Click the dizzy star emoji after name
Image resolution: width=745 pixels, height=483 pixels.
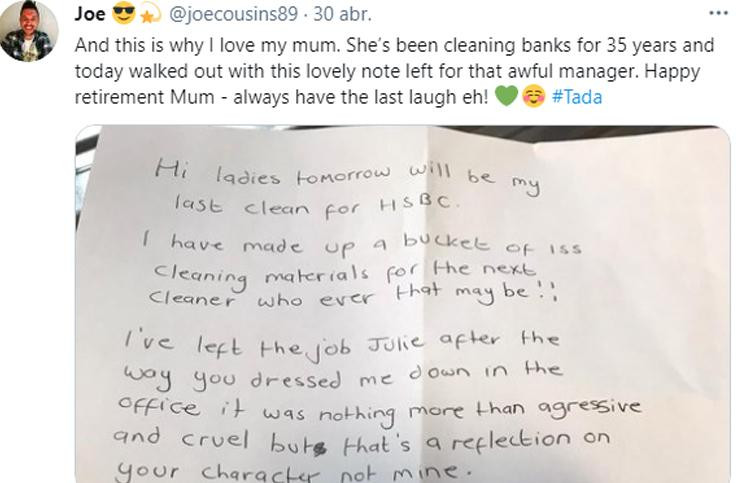tap(150, 15)
